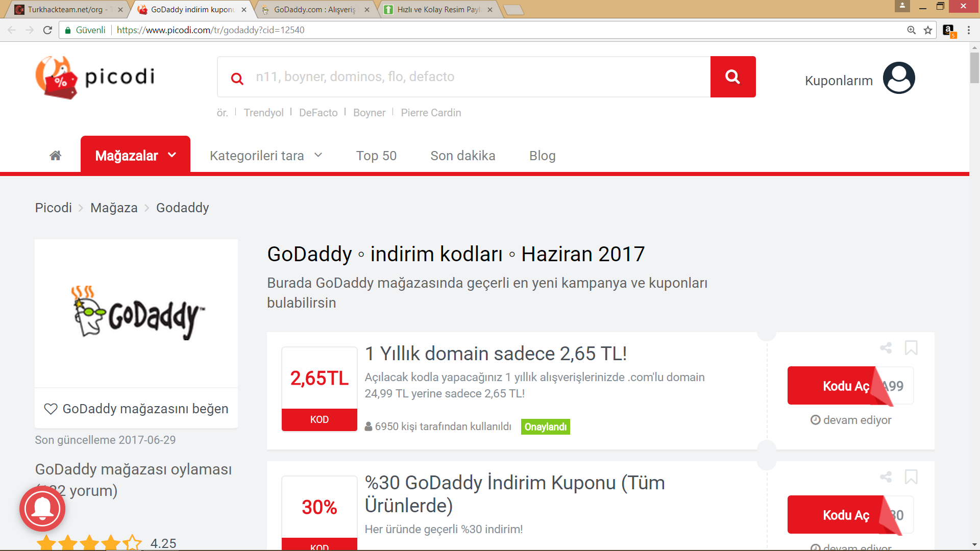The image size is (980, 551).
Task: Click the Boyner suggestion link
Action: 369,113
